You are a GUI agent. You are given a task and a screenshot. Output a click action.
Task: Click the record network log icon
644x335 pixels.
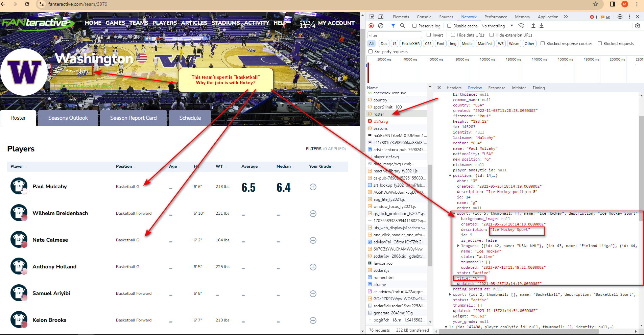tap(371, 26)
